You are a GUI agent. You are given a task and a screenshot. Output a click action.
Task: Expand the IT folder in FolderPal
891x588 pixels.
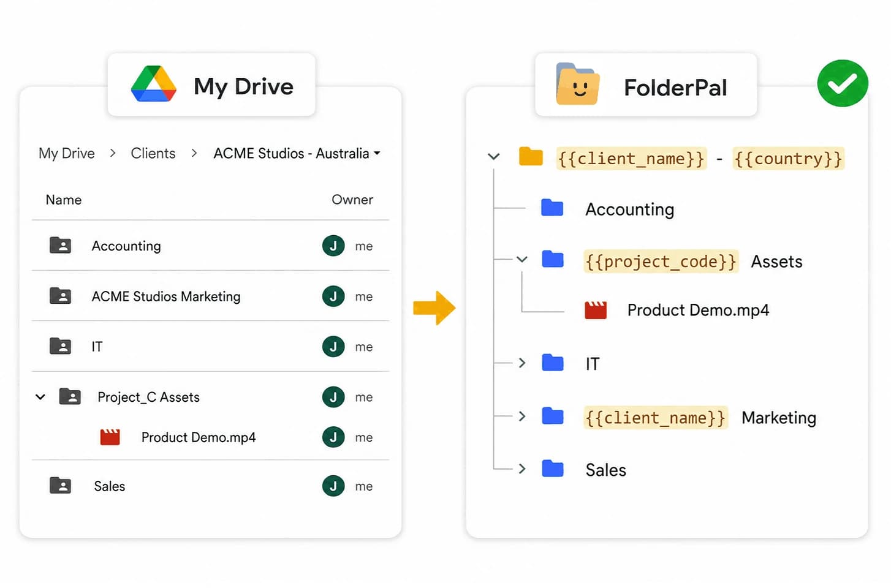coord(522,363)
